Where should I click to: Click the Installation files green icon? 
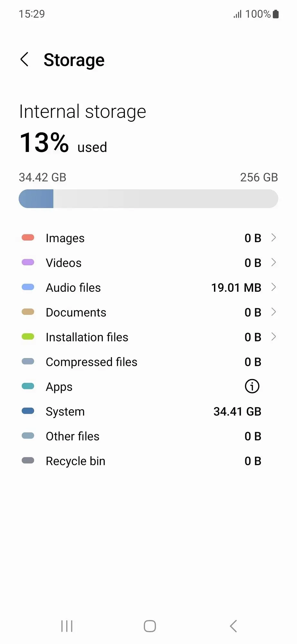coord(28,336)
